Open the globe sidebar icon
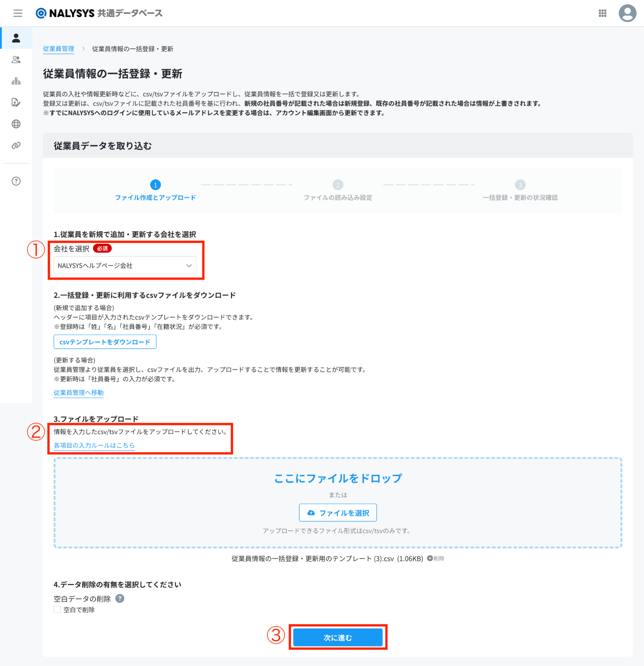 16,124
